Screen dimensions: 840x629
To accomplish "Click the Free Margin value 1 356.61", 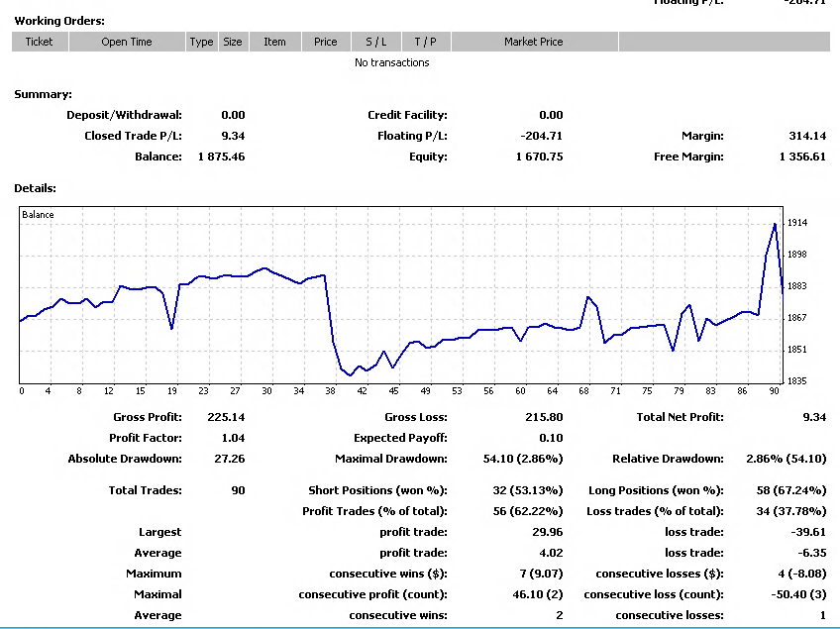I will (x=802, y=157).
